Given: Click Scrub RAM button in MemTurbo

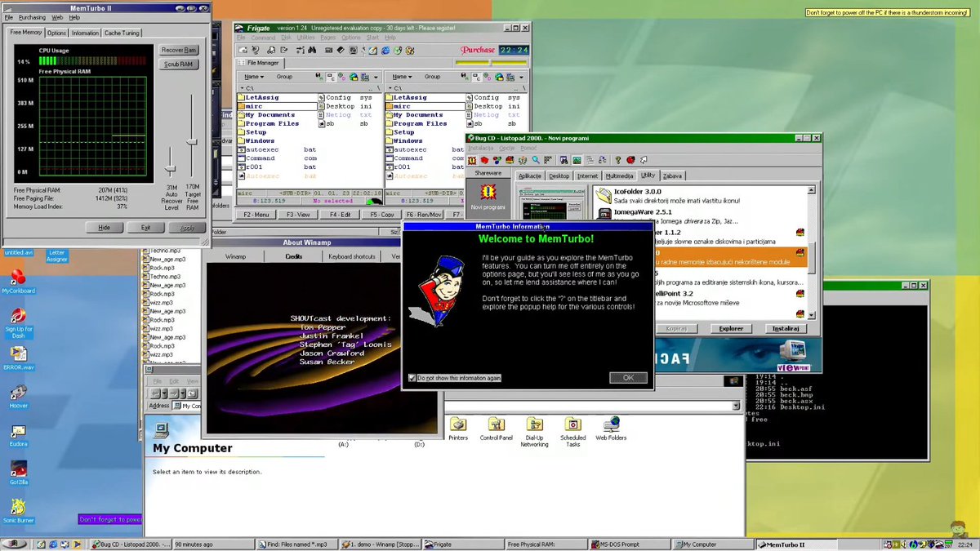Looking at the screenshot, I should (179, 64).
